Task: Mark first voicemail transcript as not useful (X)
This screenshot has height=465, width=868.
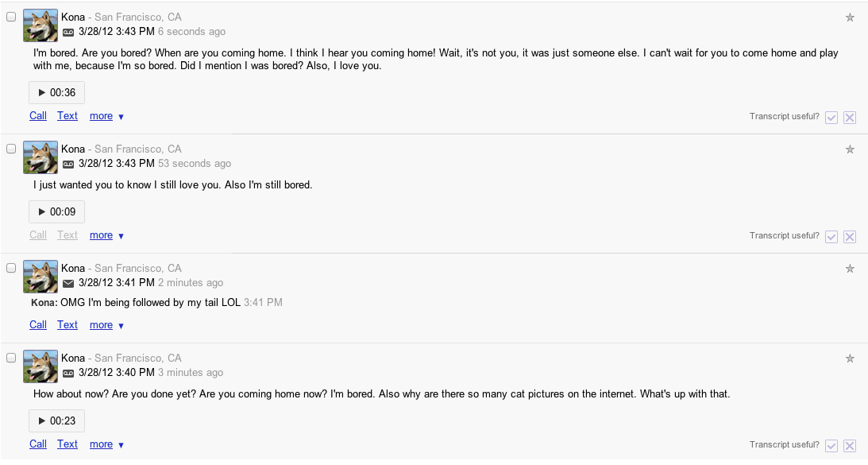Action: click(849, 118)
